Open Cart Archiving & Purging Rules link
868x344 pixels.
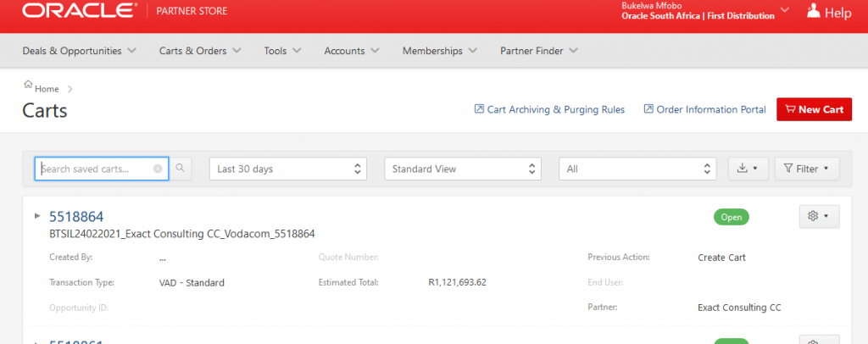point(548,109)
